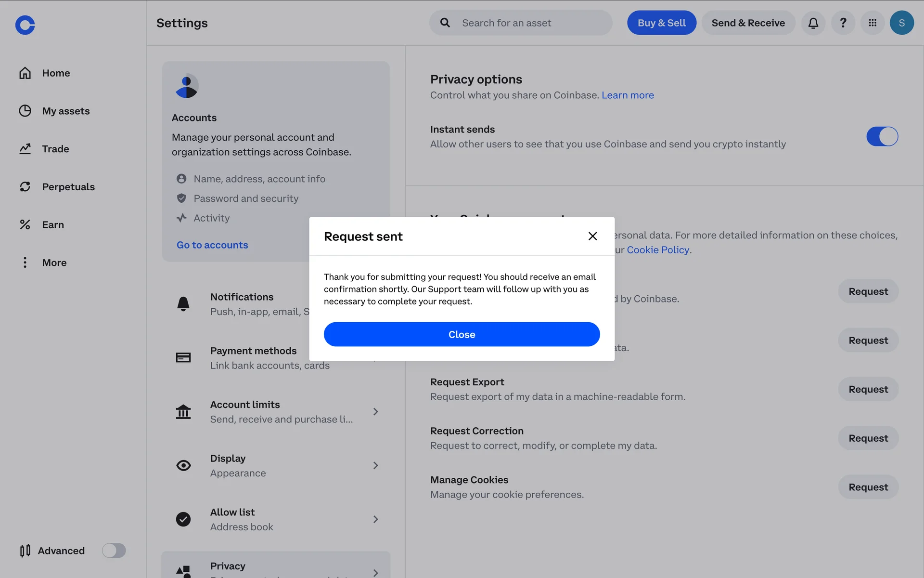This screenshot has width=924, height=578.
Task: Click the Request button for Request Export
Action: [x=868, y=389]
